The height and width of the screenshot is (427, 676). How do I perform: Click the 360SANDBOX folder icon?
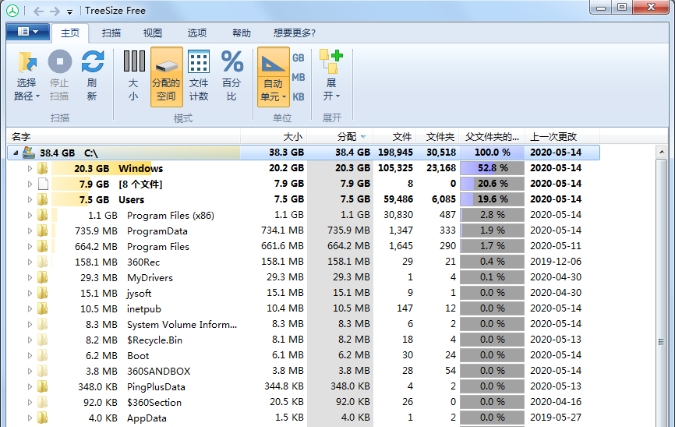(x=42, y=371)
